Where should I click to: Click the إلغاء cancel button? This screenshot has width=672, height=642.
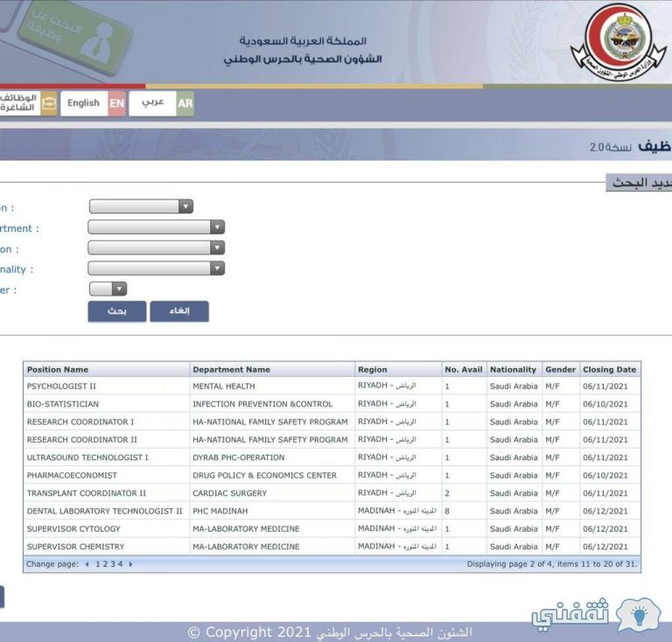179,311
